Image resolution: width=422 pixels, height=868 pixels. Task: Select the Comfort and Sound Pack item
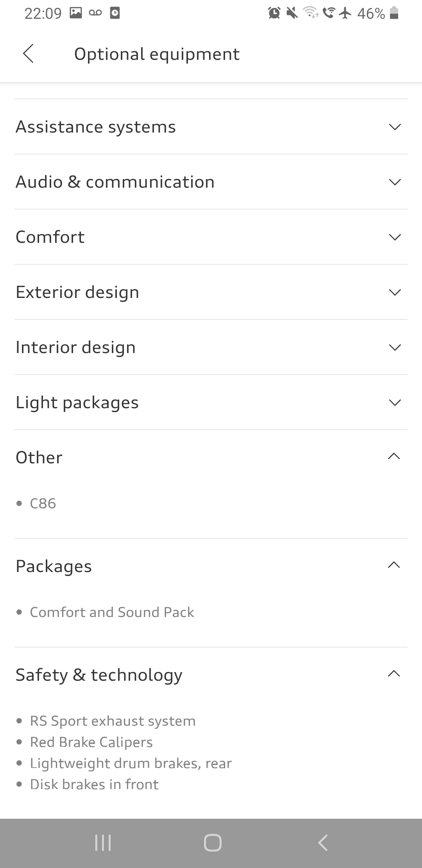[x=112, y=612]
